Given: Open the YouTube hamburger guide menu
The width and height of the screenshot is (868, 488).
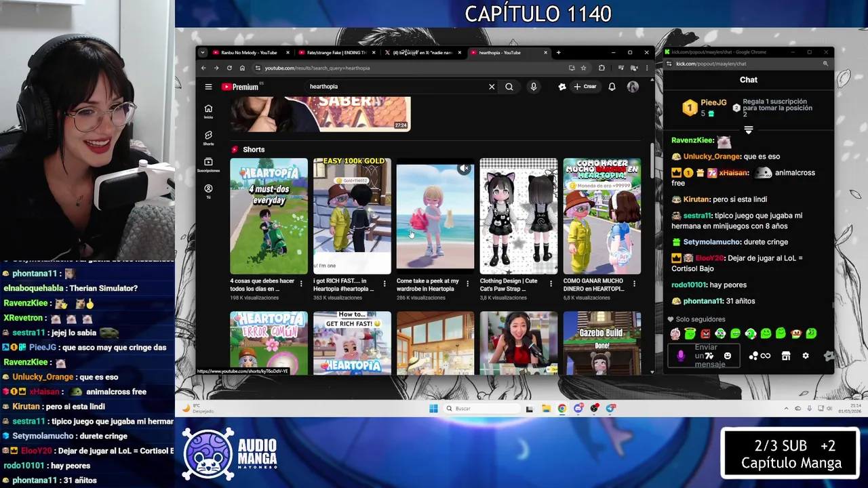Looking at the screenshot, I should point(208,87).
